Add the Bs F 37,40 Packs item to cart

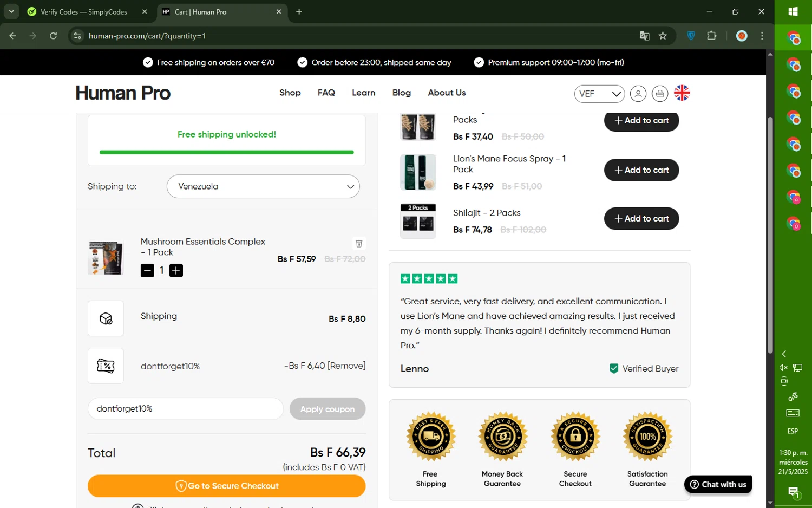(641, 120)
